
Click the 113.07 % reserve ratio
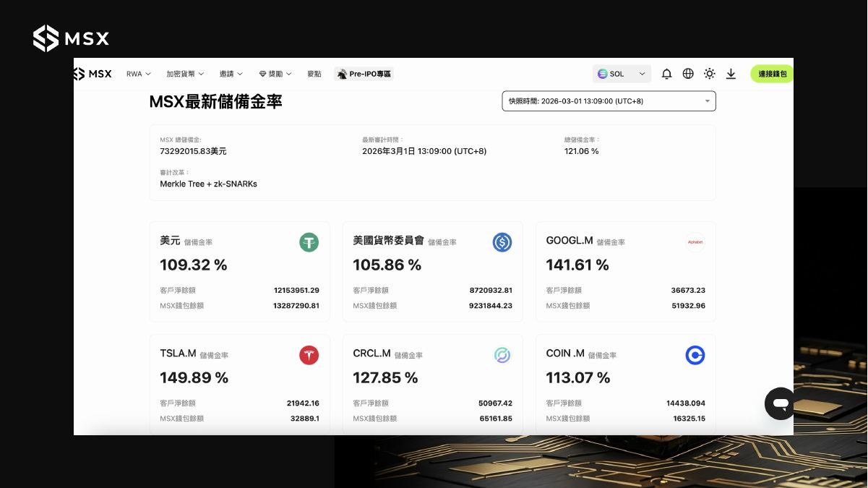click(x=578, y=378)
